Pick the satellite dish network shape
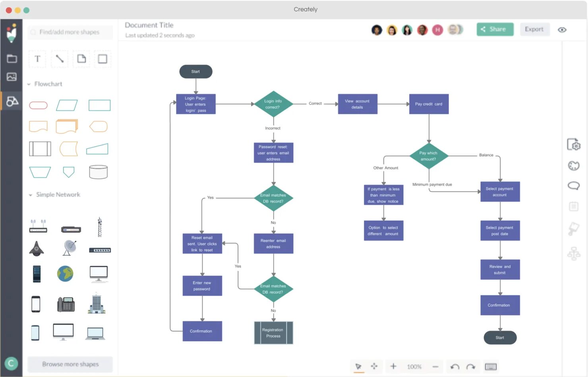This screenshot has height=377, width=588. (x=70, y=248)
